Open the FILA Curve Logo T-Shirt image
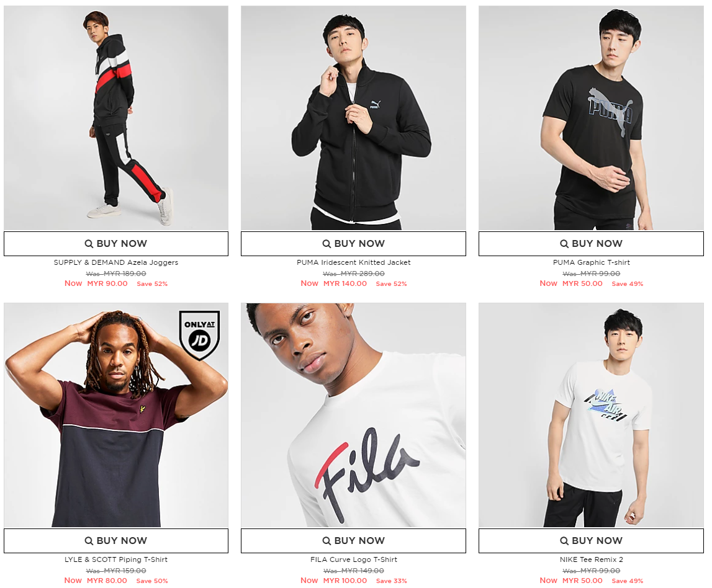 [353, 415]
